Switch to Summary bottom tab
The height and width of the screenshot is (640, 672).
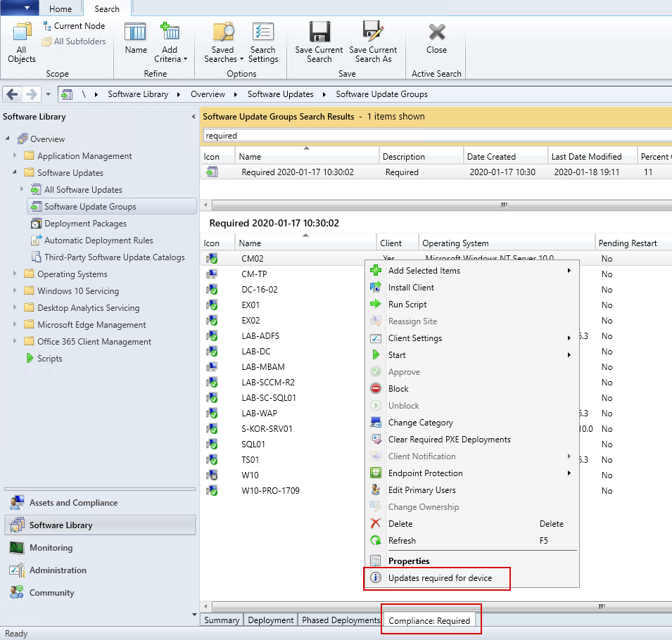[222, 620]
